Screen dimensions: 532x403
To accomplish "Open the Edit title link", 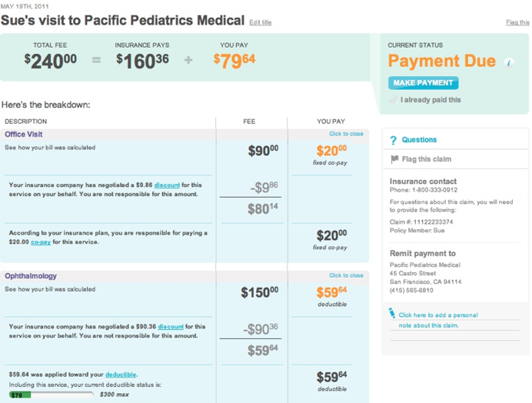I will pos(261,23).
